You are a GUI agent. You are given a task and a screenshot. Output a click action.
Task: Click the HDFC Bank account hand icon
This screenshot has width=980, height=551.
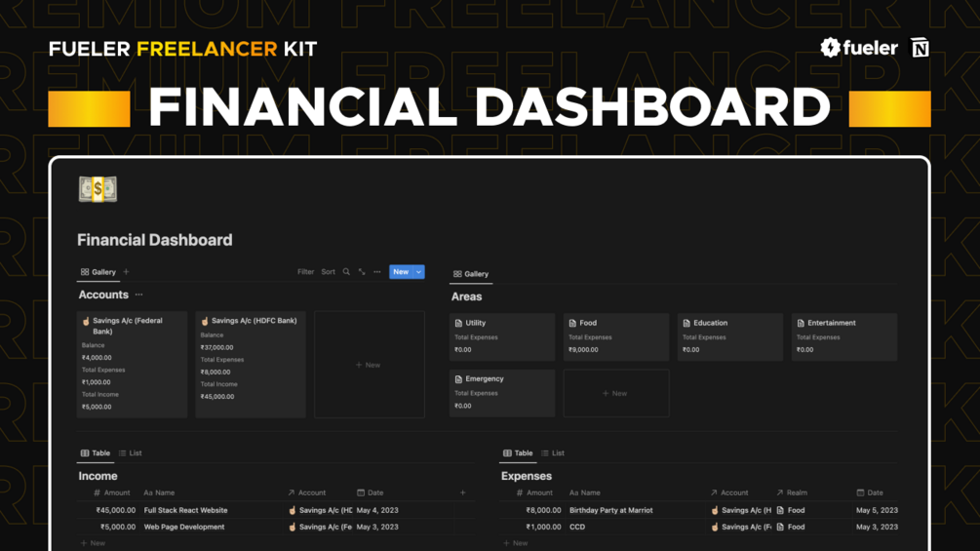tap(205, 321)
